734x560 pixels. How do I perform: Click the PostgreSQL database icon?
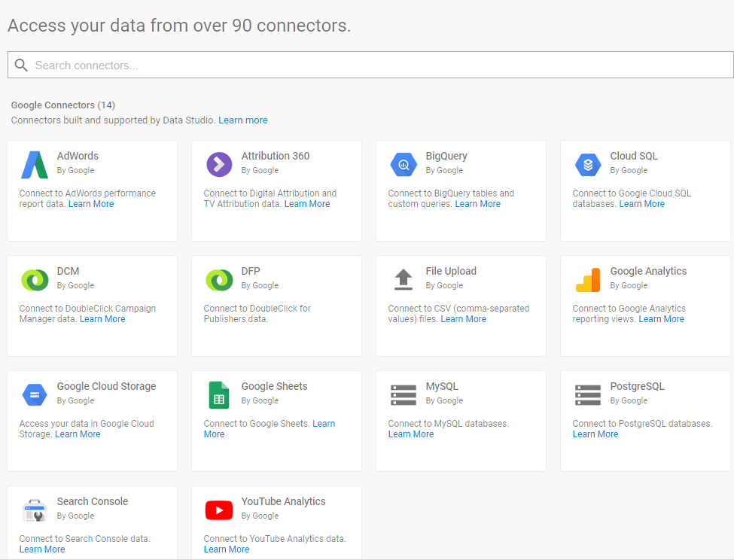tap(588, 394)
